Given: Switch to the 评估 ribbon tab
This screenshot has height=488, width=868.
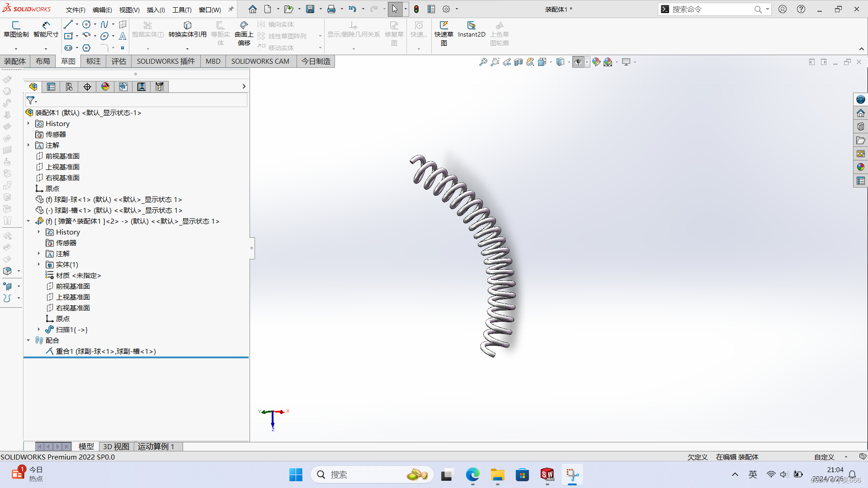Looking at the screenshot, I should [119, 61].
